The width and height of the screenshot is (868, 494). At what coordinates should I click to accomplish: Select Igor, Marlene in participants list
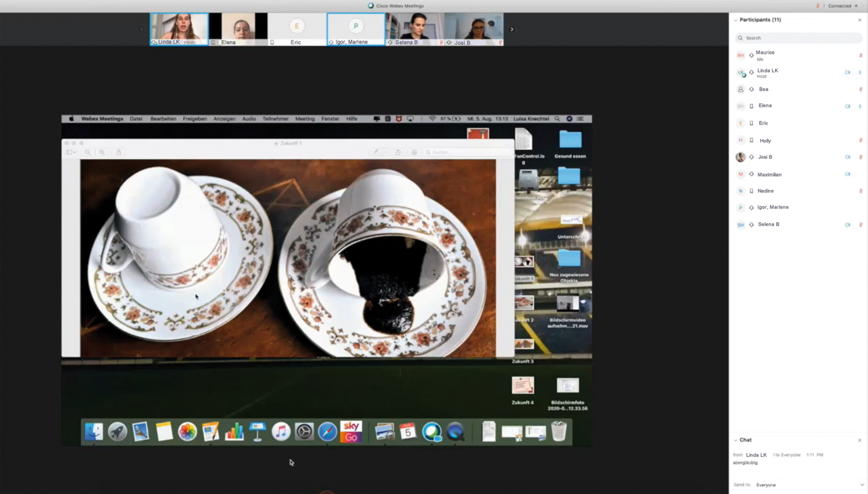coord(773,207)
